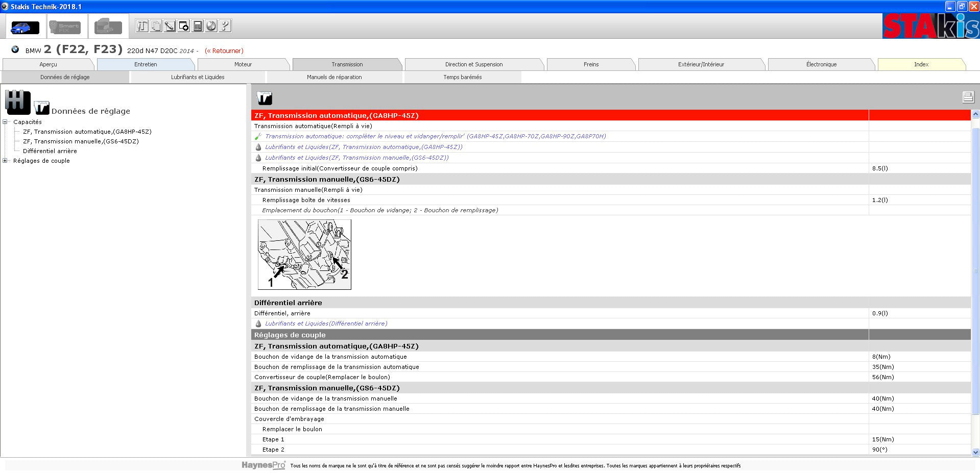Open the truck vehicles module

pos(108,27)
